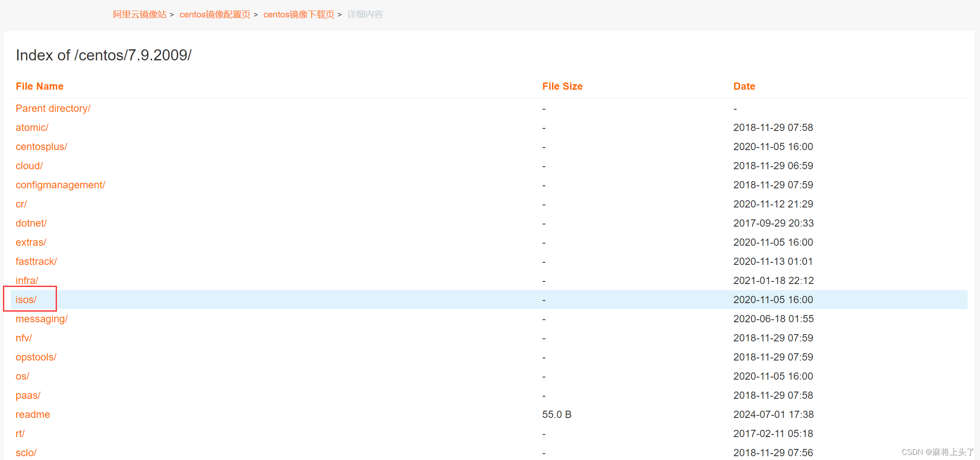Click the infra/ directory link

click(27, 281)
